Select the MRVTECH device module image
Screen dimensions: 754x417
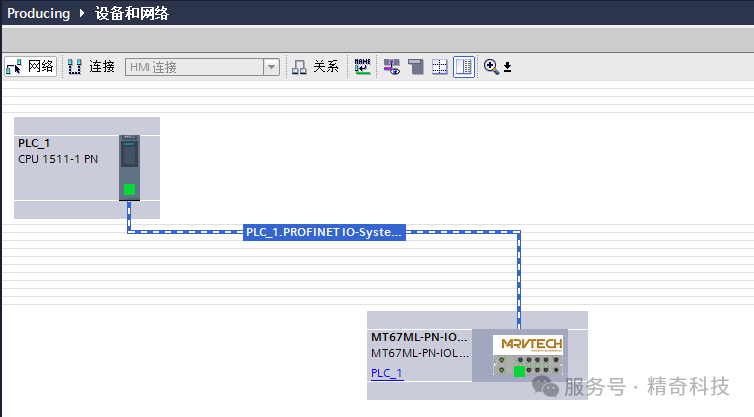528,355
